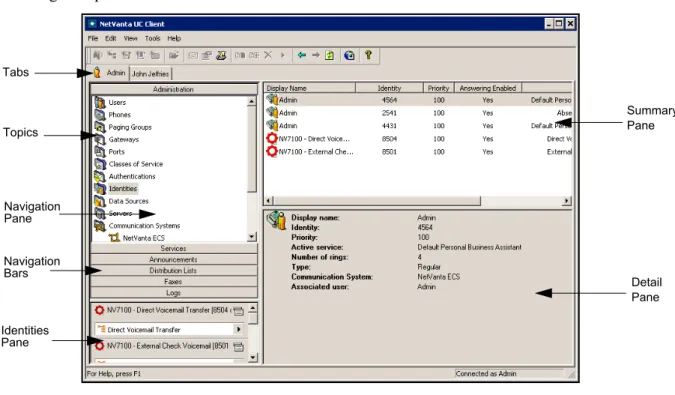Click 'Connected as Admin' status bar text
Screen dimensions: 675x395
tap(486, 373)
